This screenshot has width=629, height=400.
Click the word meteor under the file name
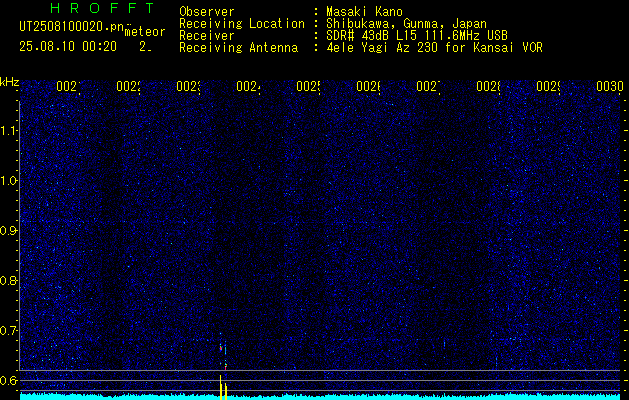[x=145, y=32]
